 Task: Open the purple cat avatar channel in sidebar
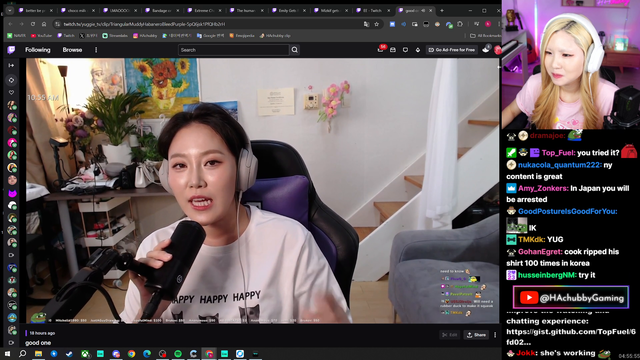tap(12, 193)
